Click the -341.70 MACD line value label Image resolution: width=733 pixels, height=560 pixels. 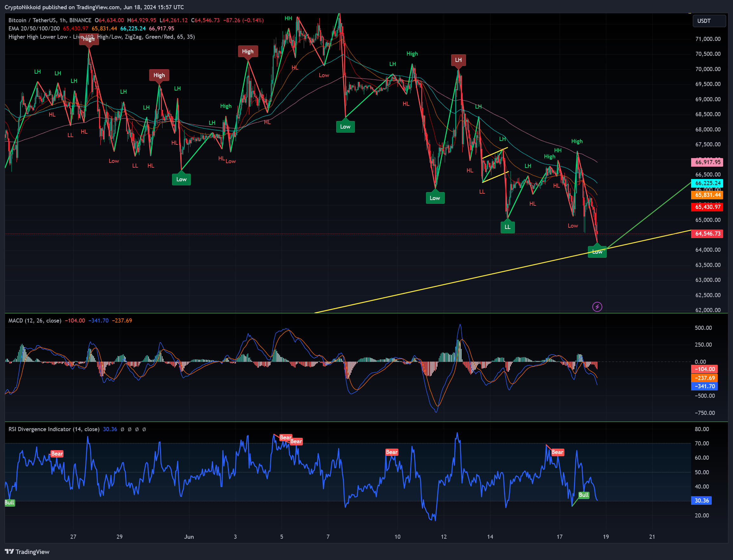tap(704, 386)
